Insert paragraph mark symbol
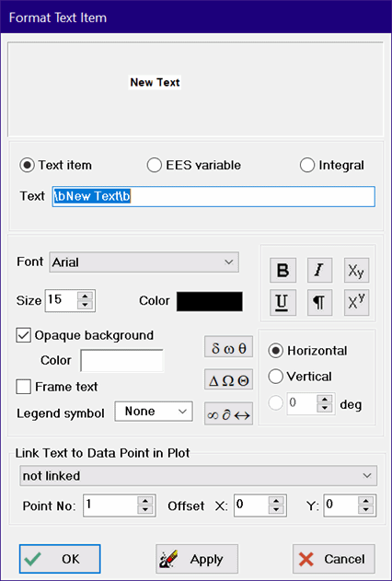Screen dimensions: 392x581 point(319,302)
